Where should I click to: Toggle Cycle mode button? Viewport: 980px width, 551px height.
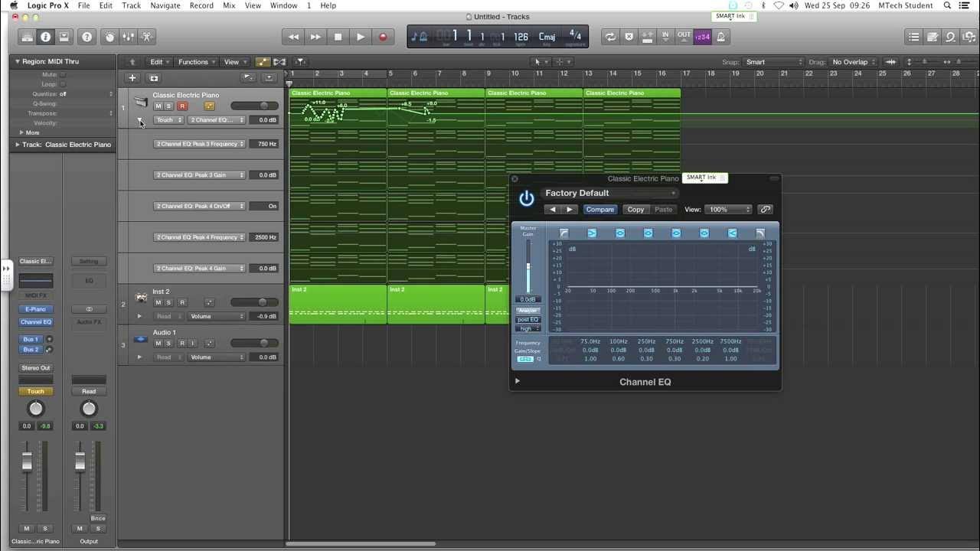pyautogui.click(x=610, y=37)
